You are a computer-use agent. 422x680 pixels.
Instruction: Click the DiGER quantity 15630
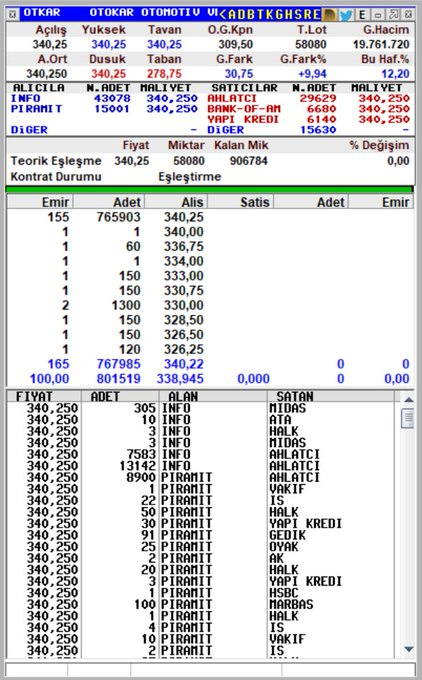[x=318, y=130]
